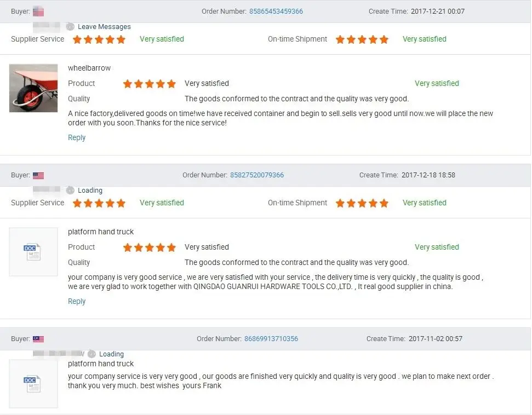Image resolution: width=532 pixels, height=415 pixels.
Task: Open the DOC file icon beside the QINGDAO GUANRUI review
Action: [x=33, y=252]
